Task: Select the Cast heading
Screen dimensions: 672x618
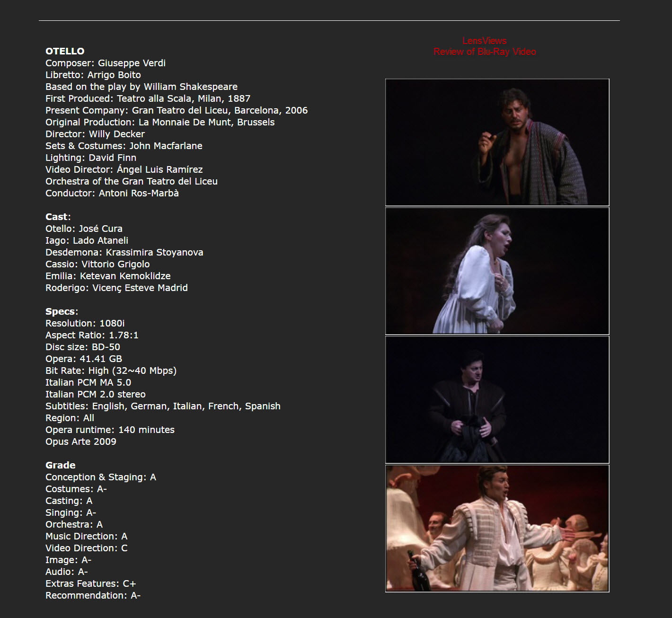Action: [58, 217]
